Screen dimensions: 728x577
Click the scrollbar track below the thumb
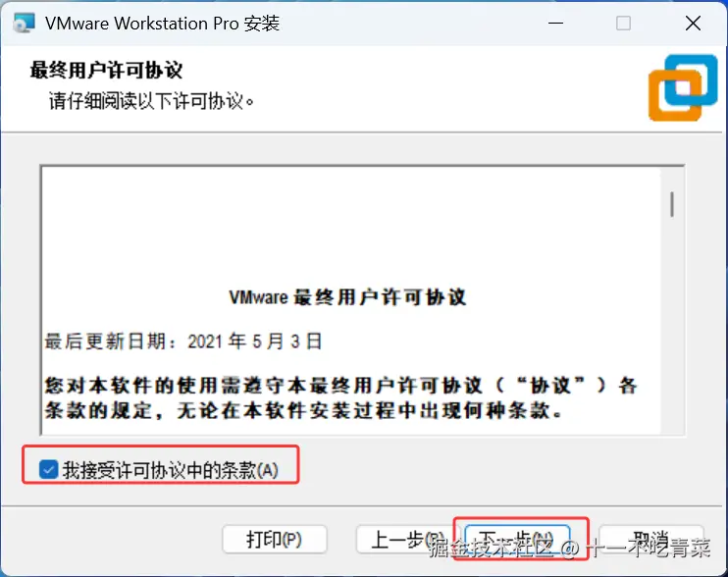pos(672,325)
